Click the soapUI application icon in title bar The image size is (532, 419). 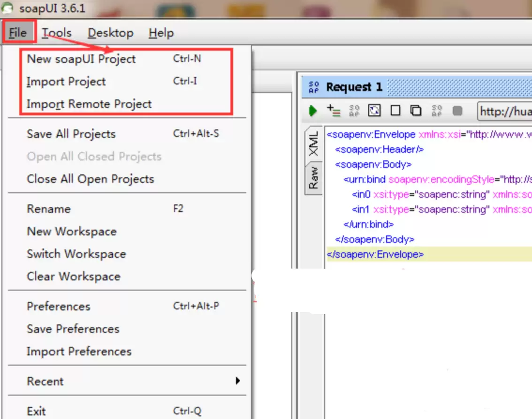(x=7, y=7)
